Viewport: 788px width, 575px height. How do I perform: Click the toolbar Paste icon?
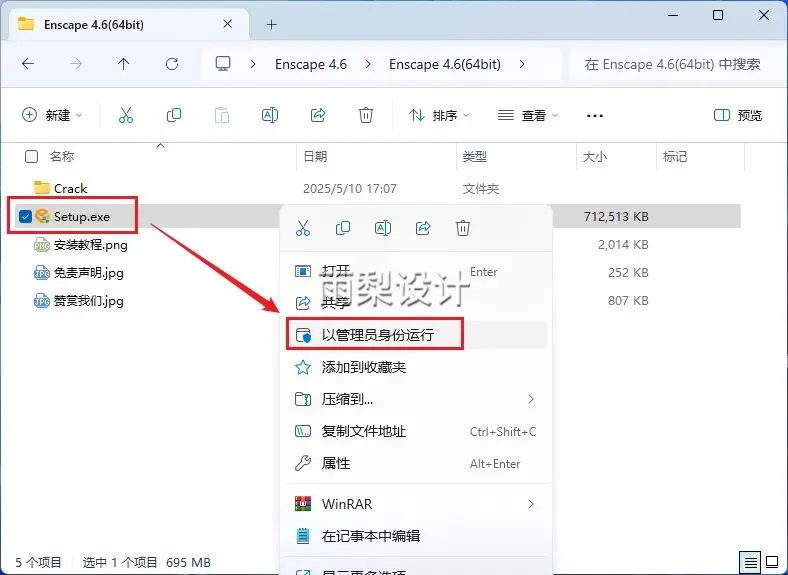click(x=222, y=115)
